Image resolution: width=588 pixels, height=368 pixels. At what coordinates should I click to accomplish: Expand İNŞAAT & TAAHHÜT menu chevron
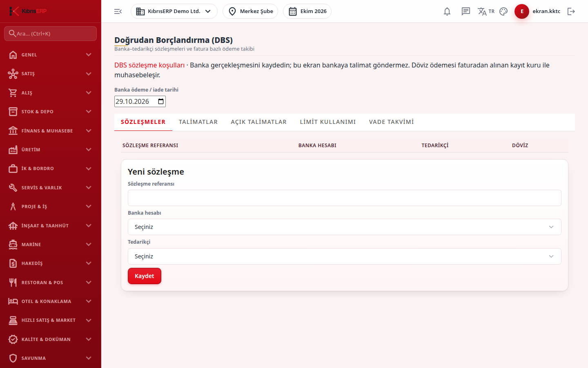tap(89, 226)
